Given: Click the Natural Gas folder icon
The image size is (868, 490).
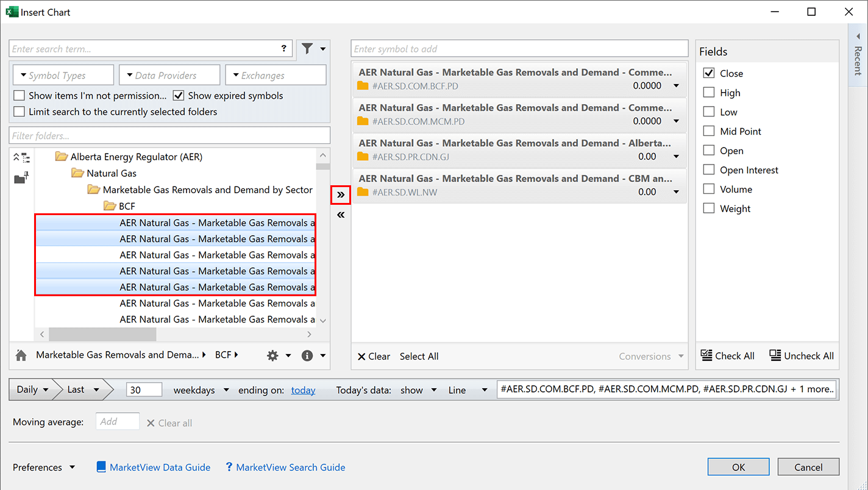Looking at the screenshot, I should pos(77,173).
